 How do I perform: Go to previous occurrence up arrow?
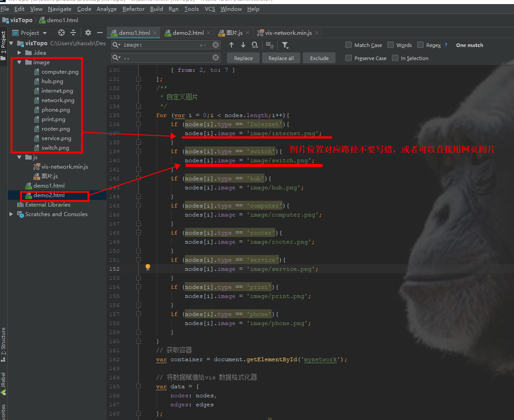click(231, 45)
